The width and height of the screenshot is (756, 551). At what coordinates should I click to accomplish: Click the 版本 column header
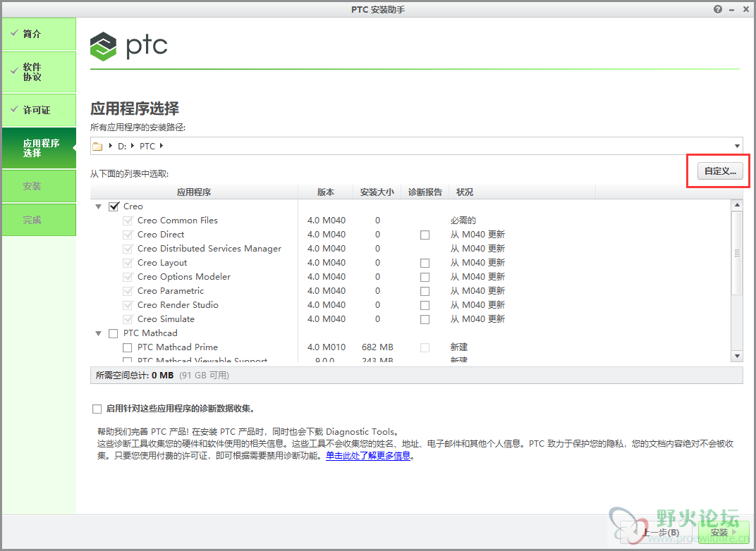click(325, 192)
